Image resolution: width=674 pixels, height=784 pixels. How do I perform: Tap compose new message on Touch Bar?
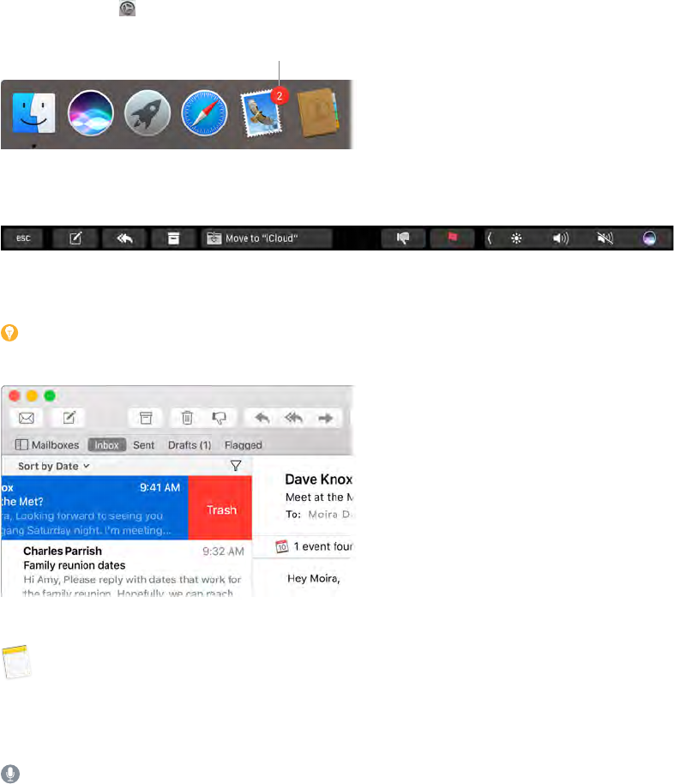pyautogui.click(x=75, y=238)
